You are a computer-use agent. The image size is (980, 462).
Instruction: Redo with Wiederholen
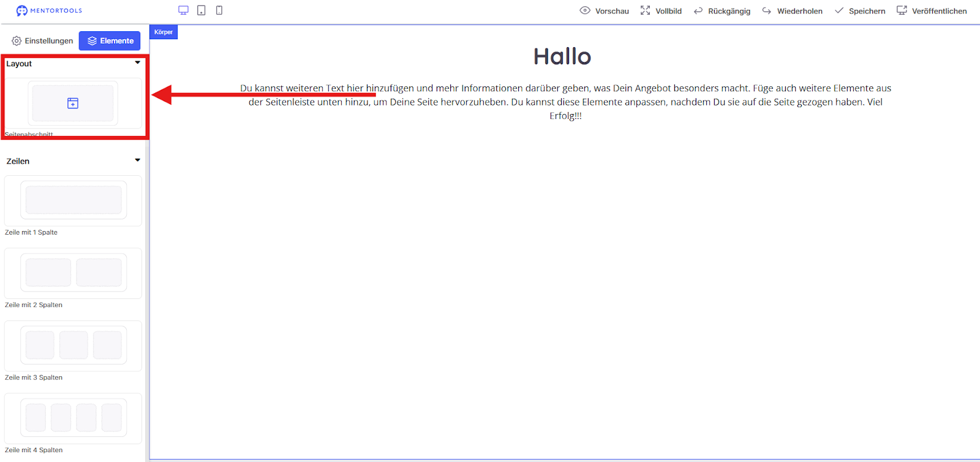click(x=792, y=11)
